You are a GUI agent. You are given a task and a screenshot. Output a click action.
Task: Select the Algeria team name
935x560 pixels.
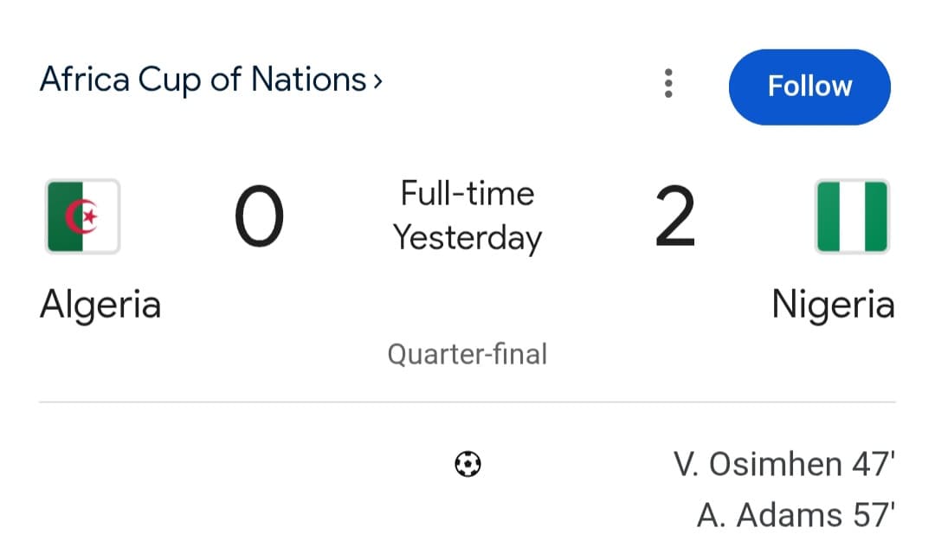click(100, 305)
